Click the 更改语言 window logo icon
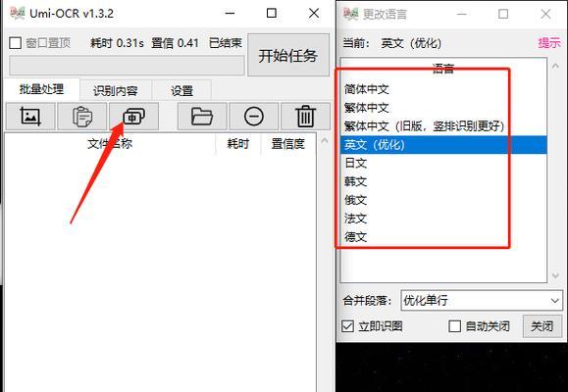568x392 pixels. pos(350,14)
